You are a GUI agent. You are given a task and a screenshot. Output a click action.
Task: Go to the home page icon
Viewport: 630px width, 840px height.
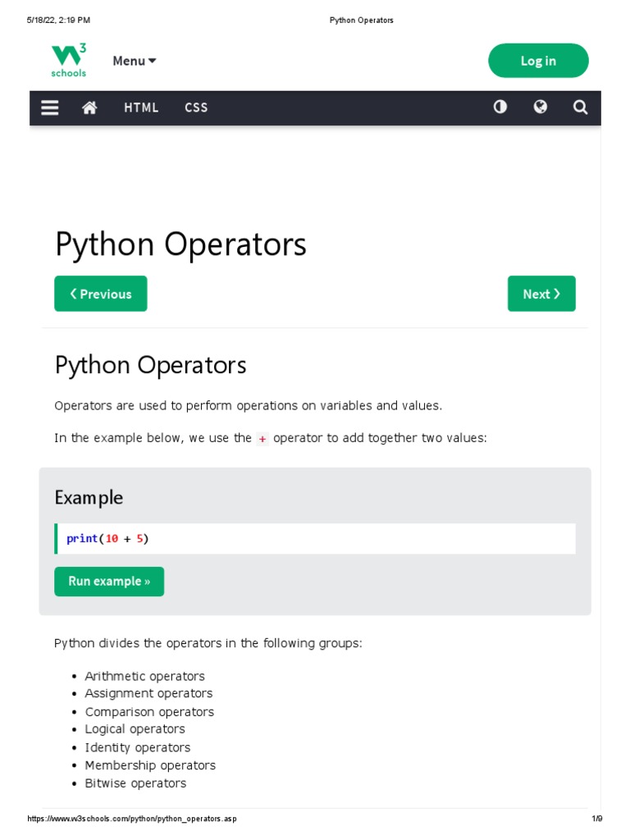click(x=90, y=107)
